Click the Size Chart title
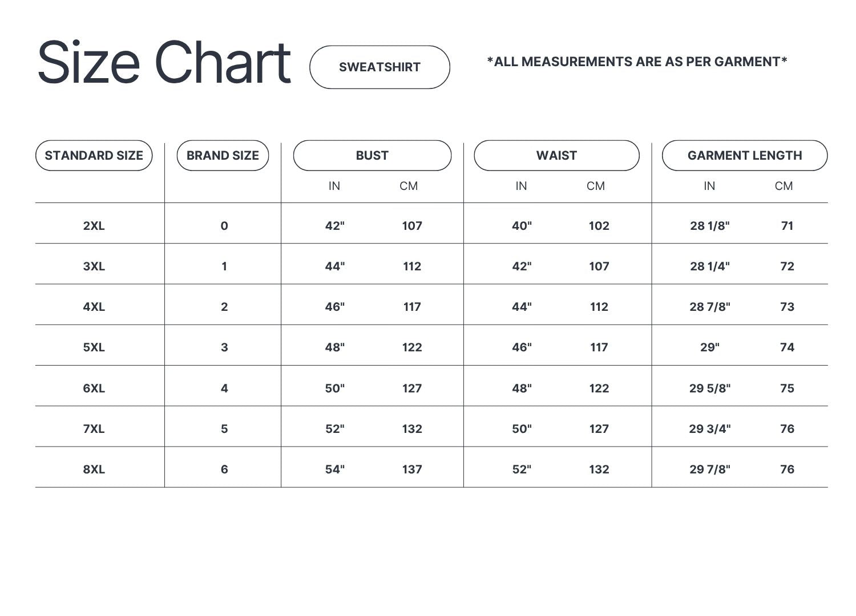This screenshot has height=616, width=856. pyautogui.click(x=164, y=62)
